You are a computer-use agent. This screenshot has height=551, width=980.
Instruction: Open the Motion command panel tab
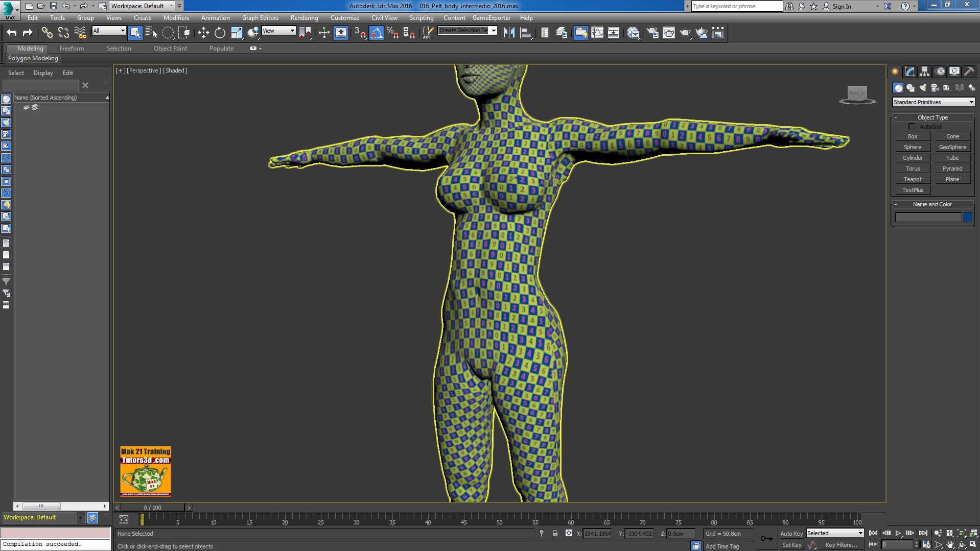pos(940,71)
